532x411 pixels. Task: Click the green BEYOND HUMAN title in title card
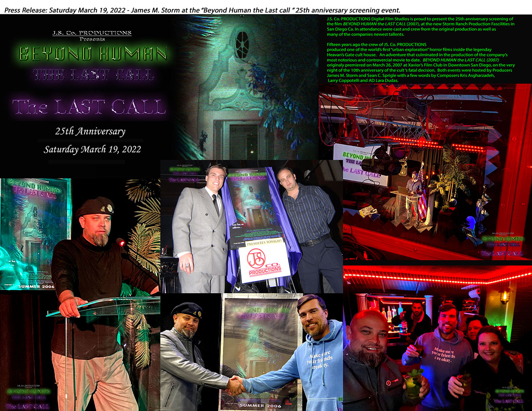[x=92, y=54]
